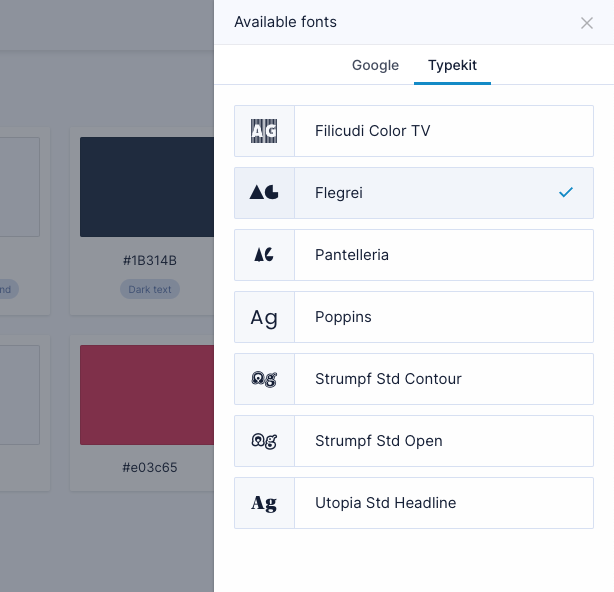Screen dimensions: 614x592
Task: Click the red #e03c65 color swatch
Action: pyautogui.click(x=147, y=395)
